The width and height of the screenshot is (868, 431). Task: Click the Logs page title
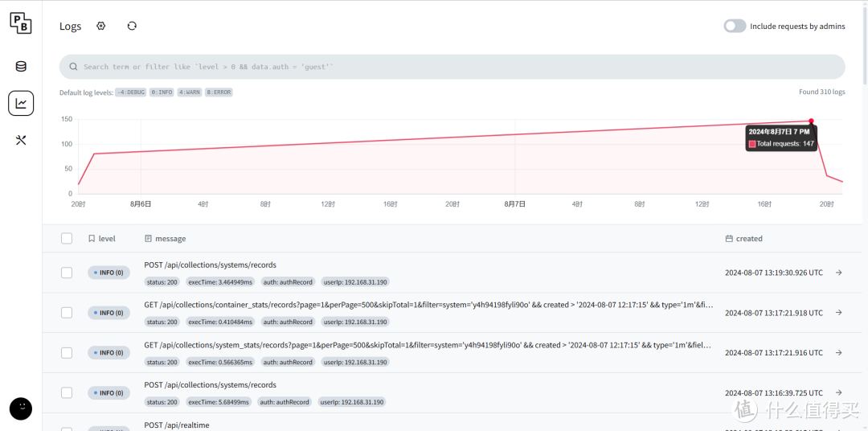point(70,26)
